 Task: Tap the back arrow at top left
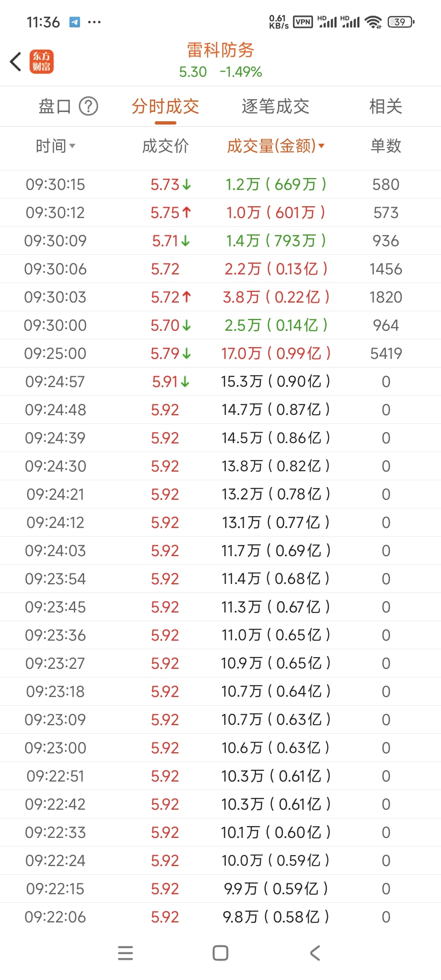click(x=16, y=62)
